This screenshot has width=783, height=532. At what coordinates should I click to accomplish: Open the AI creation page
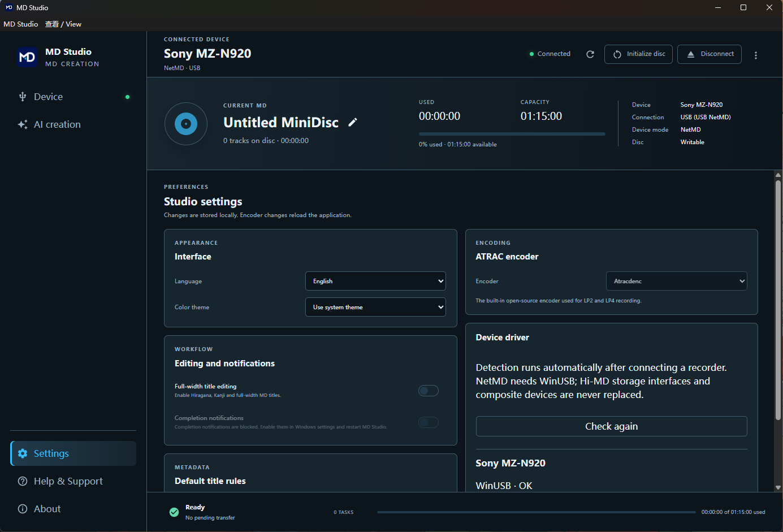(73, 124)
